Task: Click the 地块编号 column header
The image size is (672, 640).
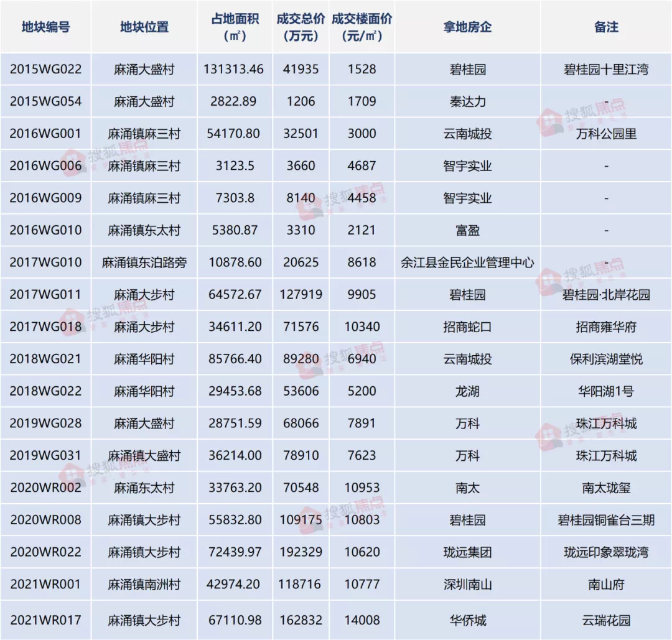Action: point(46,27)
